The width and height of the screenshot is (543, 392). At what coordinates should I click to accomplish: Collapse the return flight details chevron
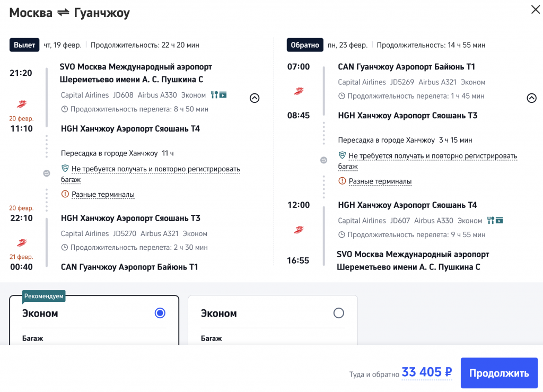531,98
